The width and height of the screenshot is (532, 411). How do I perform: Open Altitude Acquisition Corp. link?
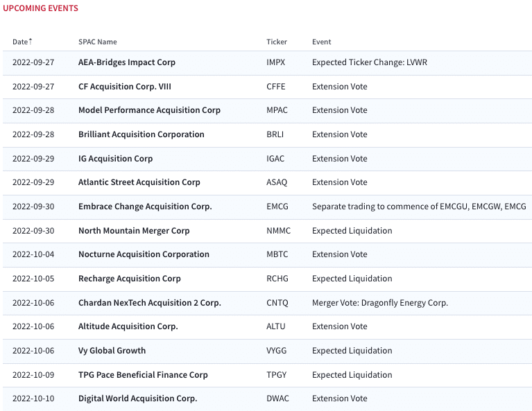pyautogui.click(x=128, y=326)
